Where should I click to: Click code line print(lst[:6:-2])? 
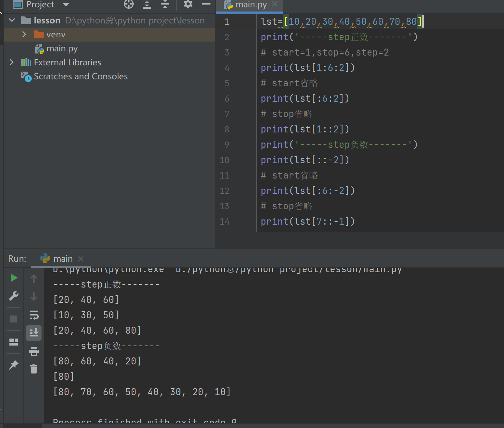click(308, 191)
